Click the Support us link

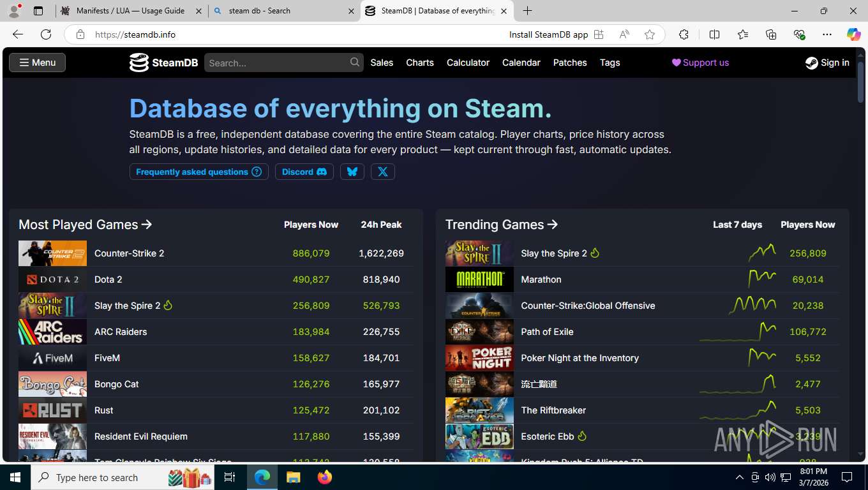coord(700,63)
